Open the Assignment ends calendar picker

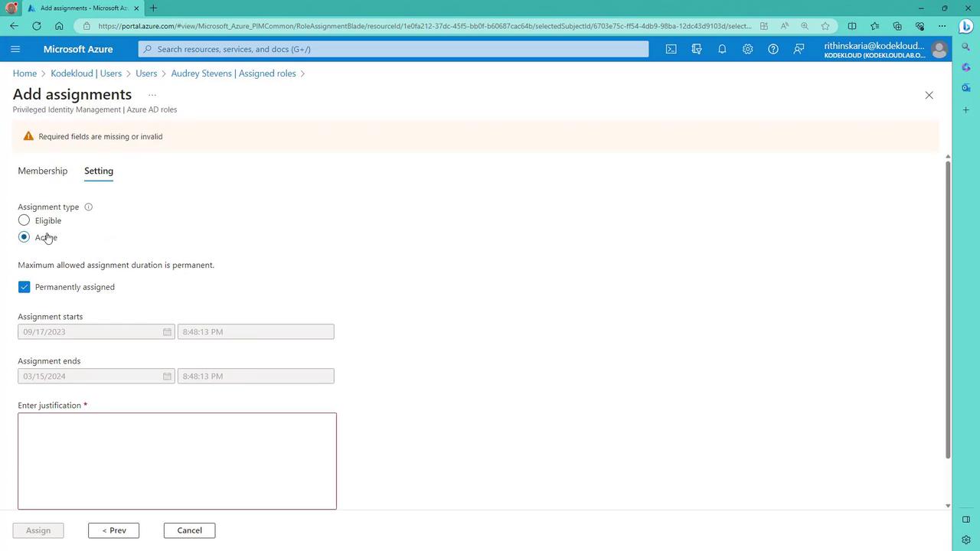167,377
